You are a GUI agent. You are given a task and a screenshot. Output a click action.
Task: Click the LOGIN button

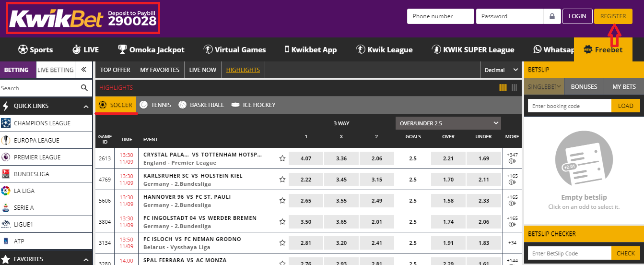pyautogui.click(x=577, y=16)
